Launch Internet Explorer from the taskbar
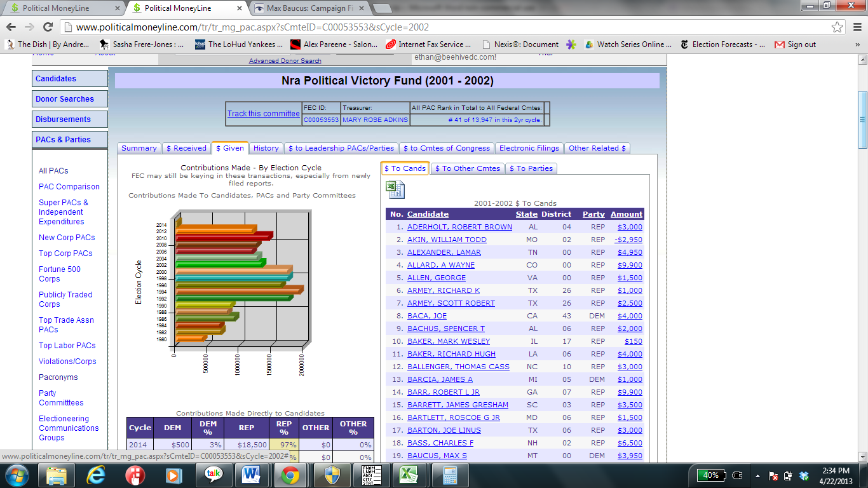The height and width of the screenshot is (488, 868). tap(97, 475)
